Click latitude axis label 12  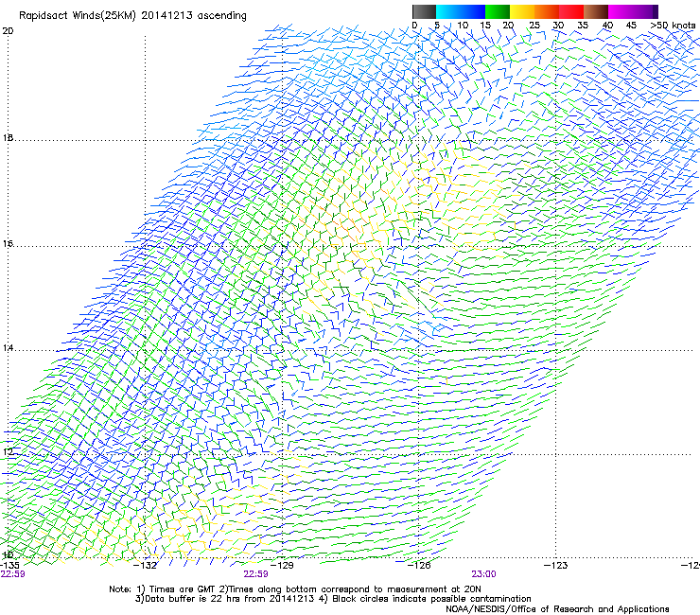8,452
